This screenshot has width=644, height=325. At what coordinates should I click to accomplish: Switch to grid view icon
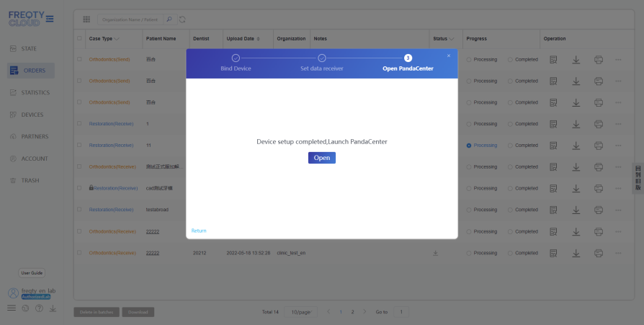86,19
